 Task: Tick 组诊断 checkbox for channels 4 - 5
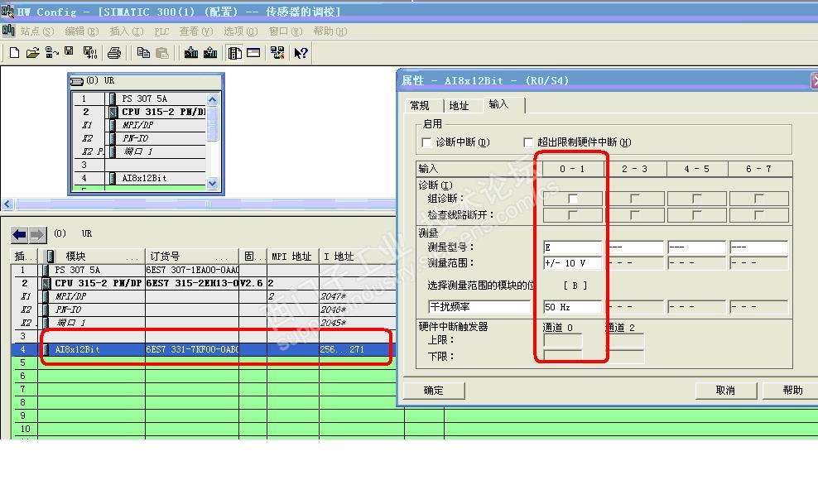click(696, 199)
